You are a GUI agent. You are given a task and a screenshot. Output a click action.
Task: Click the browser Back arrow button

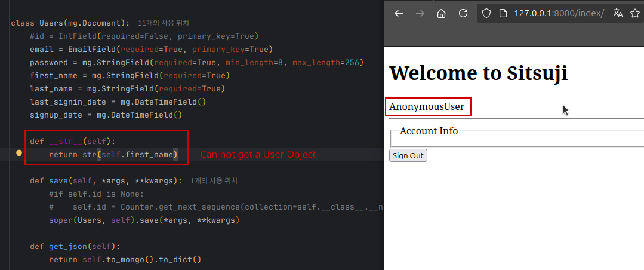click(399, 13)
